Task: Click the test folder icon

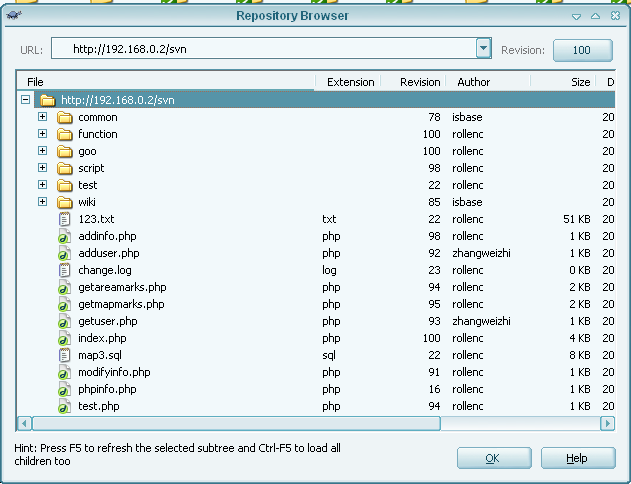Action: tap(64, 185)
